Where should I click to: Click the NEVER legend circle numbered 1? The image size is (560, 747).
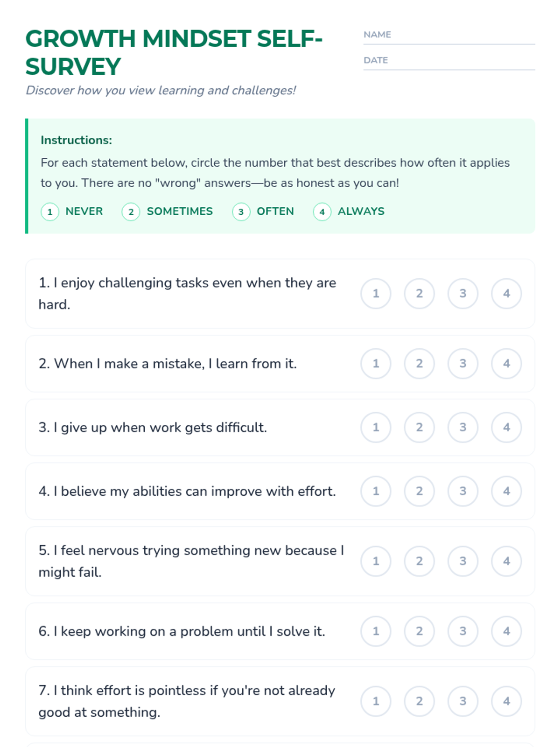50,212
